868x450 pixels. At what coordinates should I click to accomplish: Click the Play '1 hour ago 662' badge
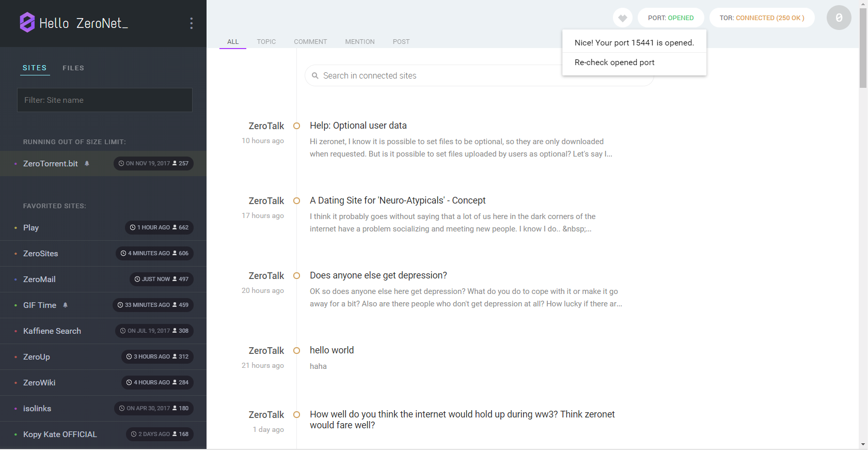pyautogui.click(x=159, y=227)
